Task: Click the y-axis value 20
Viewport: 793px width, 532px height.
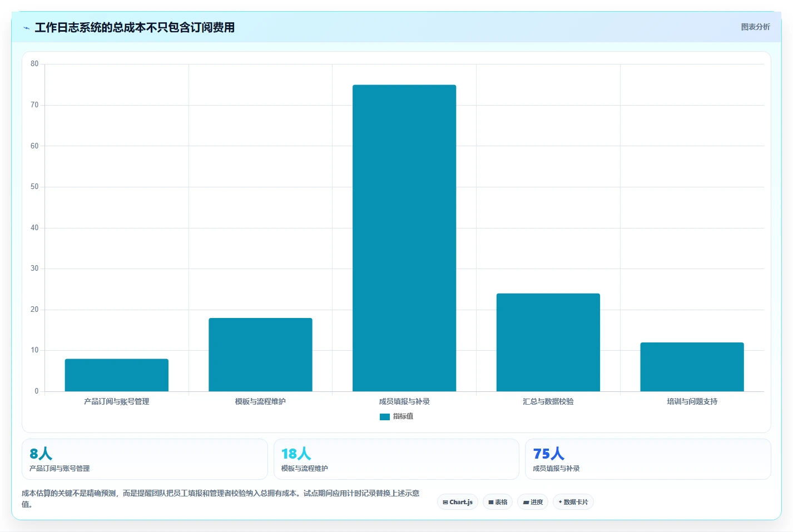Action: pyautogui.click(x=34, y=310)
